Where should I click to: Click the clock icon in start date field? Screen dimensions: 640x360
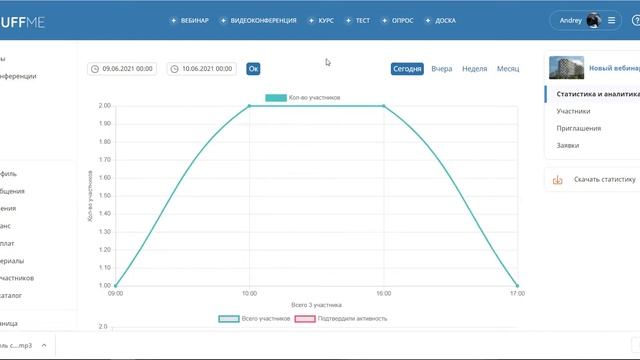click(95, 69)
